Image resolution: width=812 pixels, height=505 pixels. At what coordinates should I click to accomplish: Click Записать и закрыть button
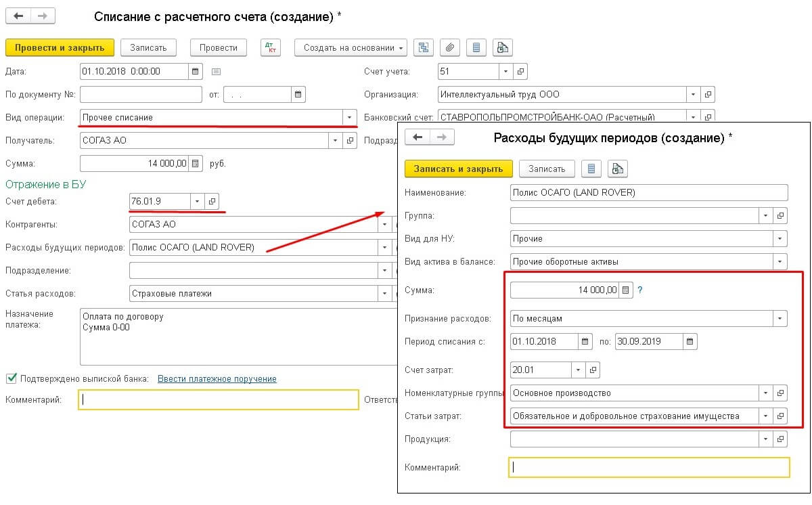[x=459, y=169]
